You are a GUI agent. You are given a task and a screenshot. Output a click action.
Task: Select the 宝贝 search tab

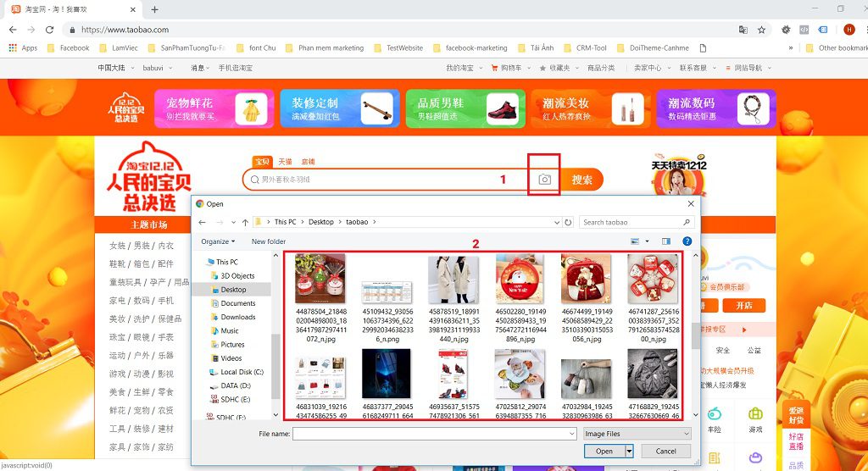pyautogui.click(x=262, y=162)
